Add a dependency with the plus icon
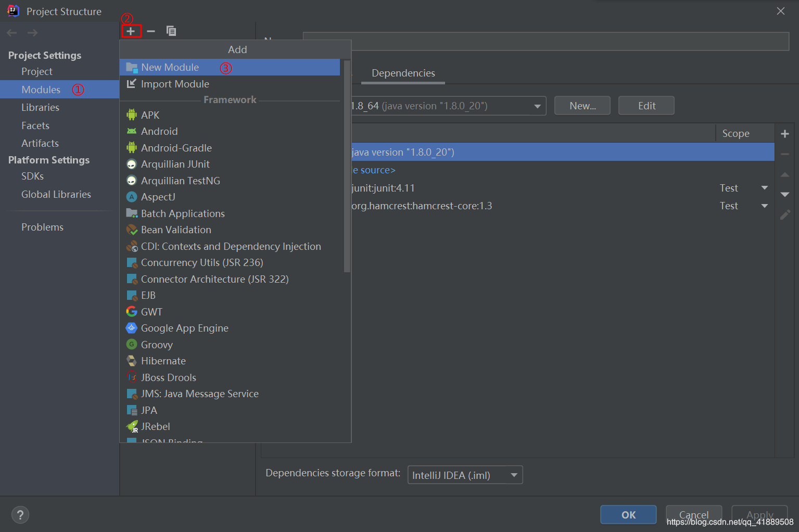Image resolution: width=799 pixels, height=532 pixels. (x=785, y=134)
